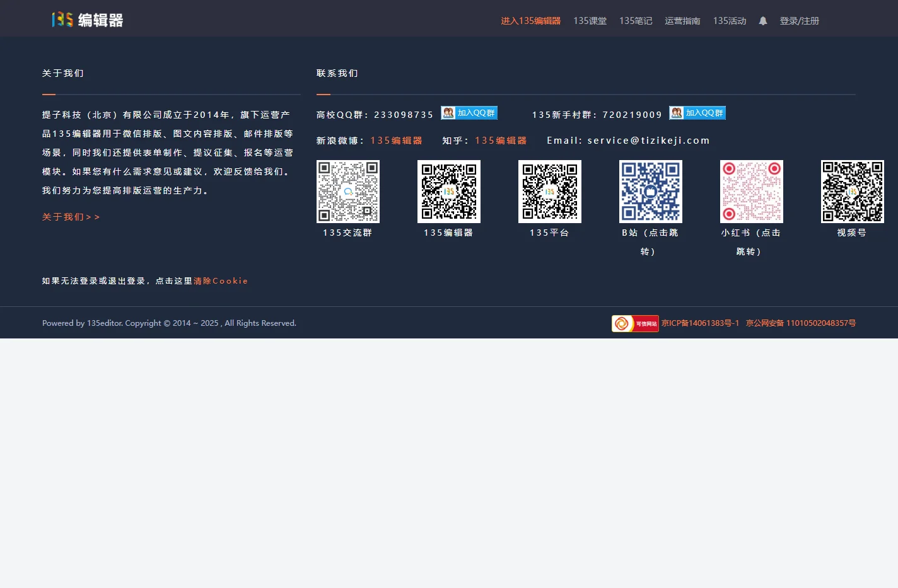Open 135活动 menu item
This screenshot has height=588, width=898.
click(730, 21)
